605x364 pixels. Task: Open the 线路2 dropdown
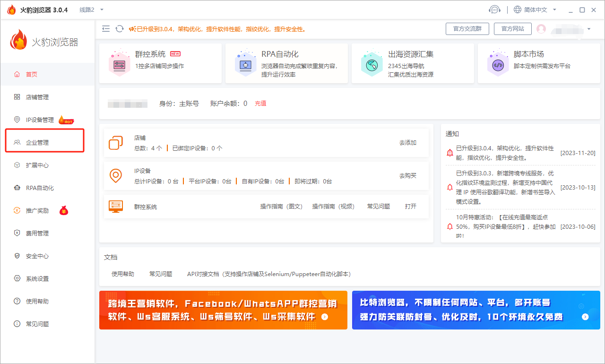tap(89, 9)
